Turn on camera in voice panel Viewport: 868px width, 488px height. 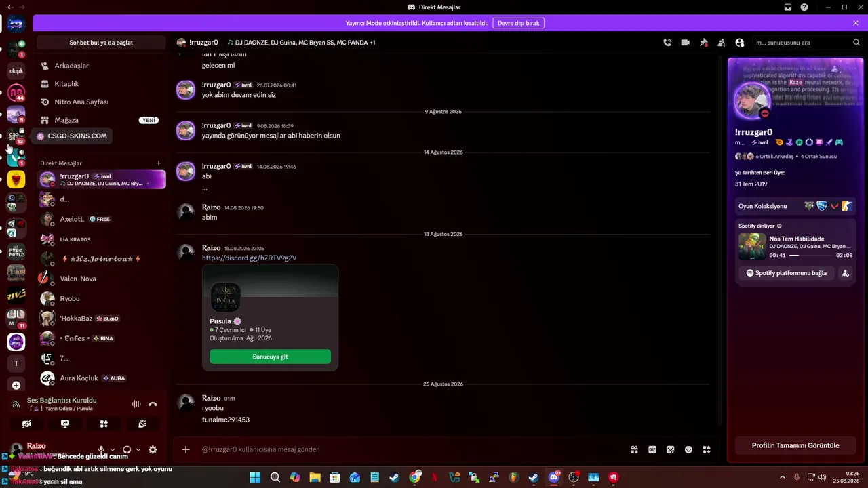[26, 424]
